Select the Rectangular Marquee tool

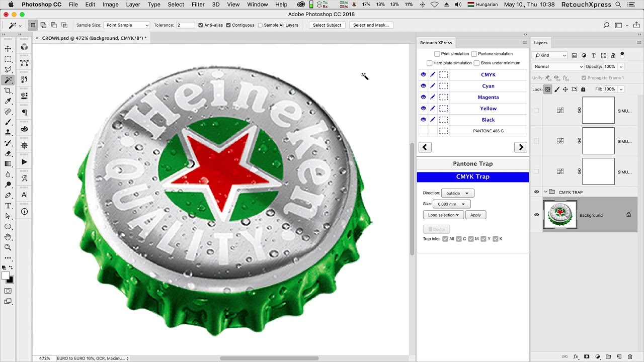[x=8, y=59]
